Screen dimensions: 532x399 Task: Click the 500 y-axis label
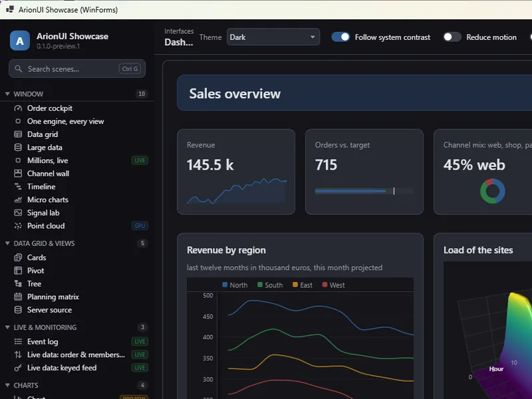208,295
